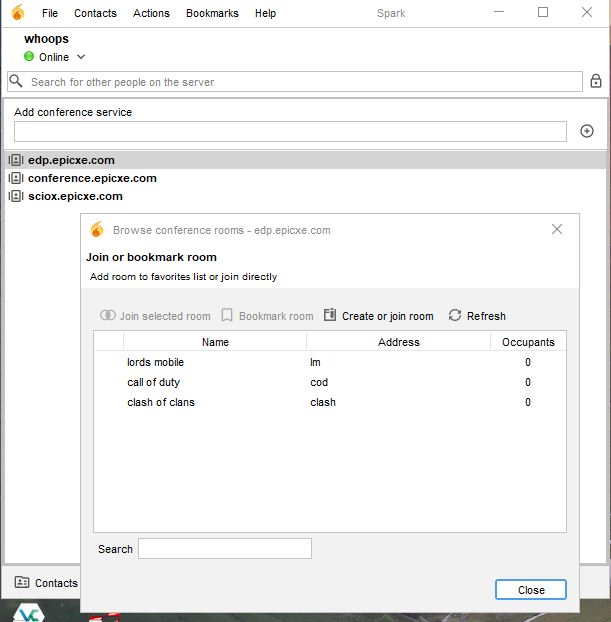The height and width of the screenshot is (622, 611).
Task: Click the Bookmark room toolbar button
Action: pyautogui.click(x=267, y=316)
